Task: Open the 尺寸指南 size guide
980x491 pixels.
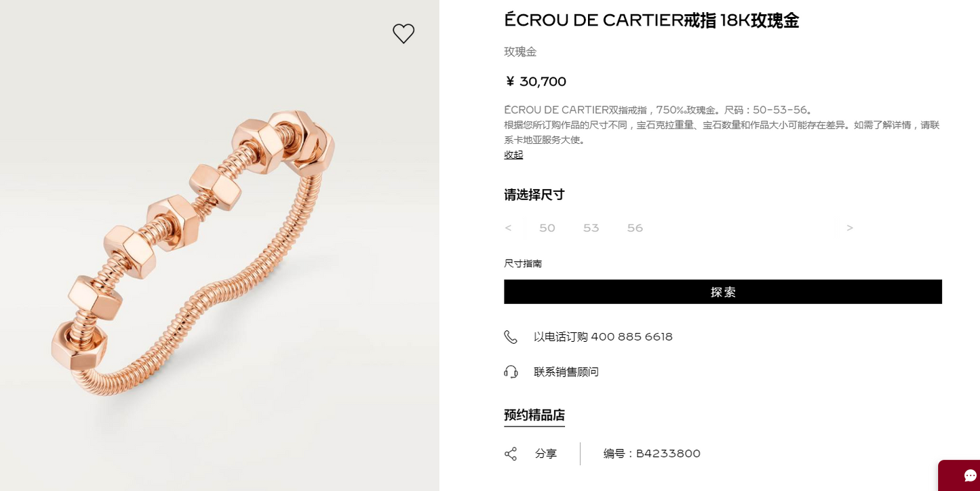Action: click(523, 264)
